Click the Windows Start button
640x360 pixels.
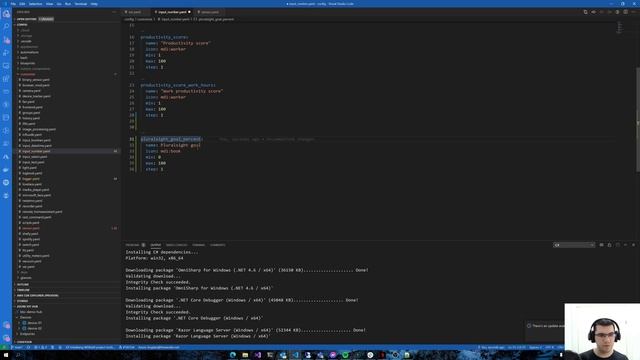(x=6, y=355)
